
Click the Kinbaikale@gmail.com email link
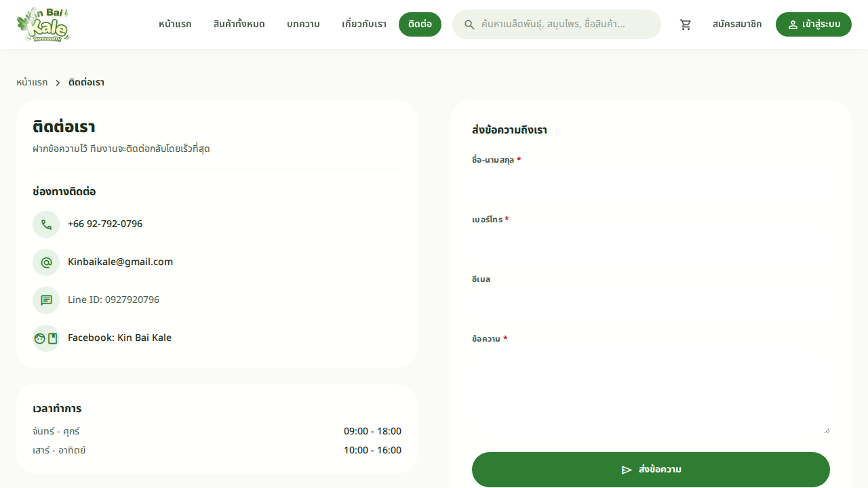click(120, 262)
